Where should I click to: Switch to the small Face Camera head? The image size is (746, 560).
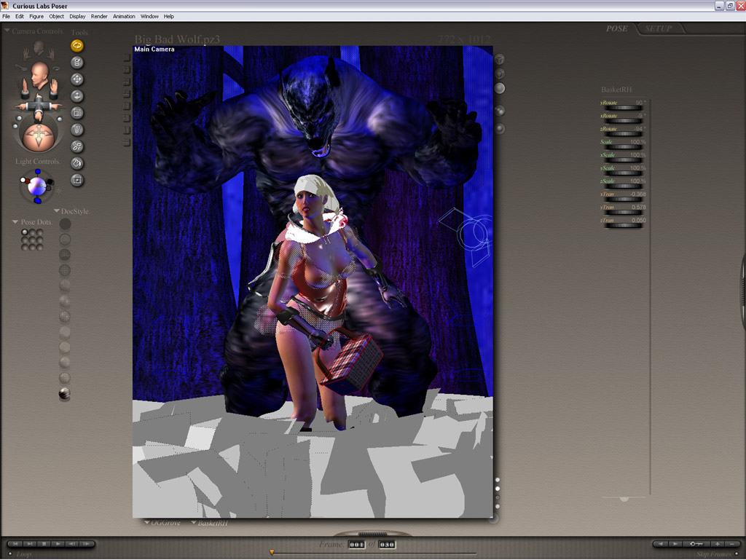coord(39,47)
